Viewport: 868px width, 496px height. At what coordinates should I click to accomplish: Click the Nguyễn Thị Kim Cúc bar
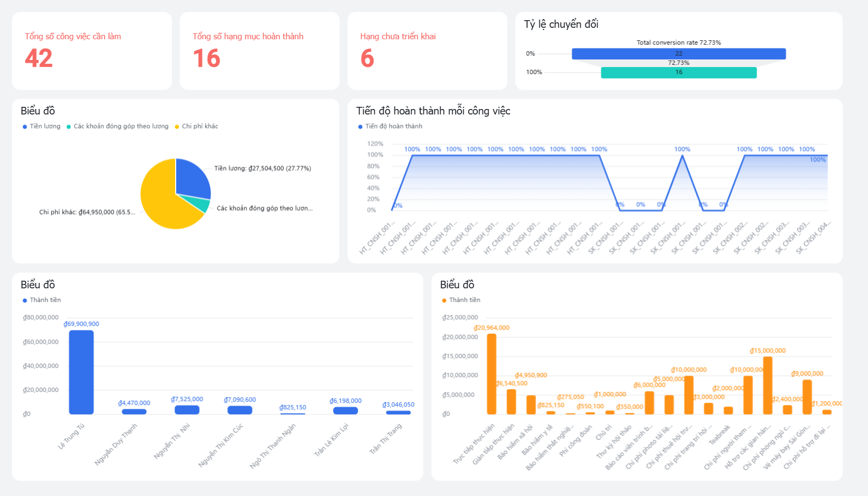point(240,410)
